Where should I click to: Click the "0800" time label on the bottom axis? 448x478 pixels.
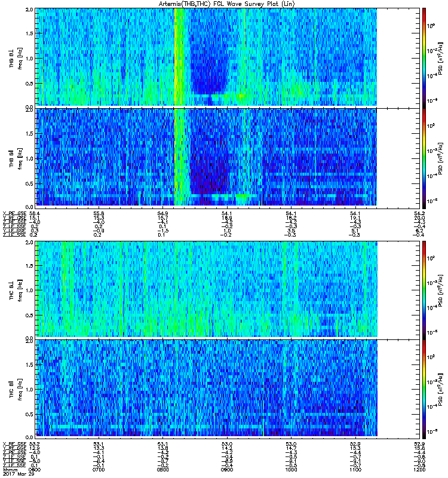(x=162, y=470)
